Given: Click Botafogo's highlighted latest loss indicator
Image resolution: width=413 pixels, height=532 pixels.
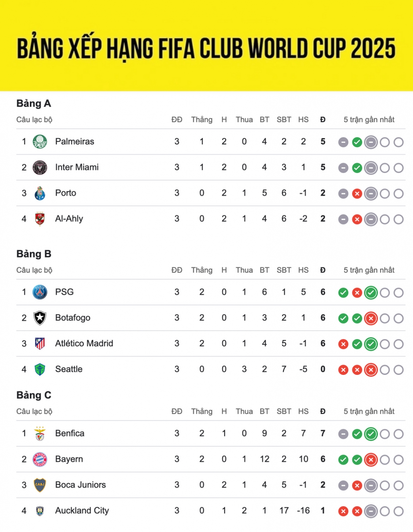Looking at the screenshot, I should [x=371, y=318].
